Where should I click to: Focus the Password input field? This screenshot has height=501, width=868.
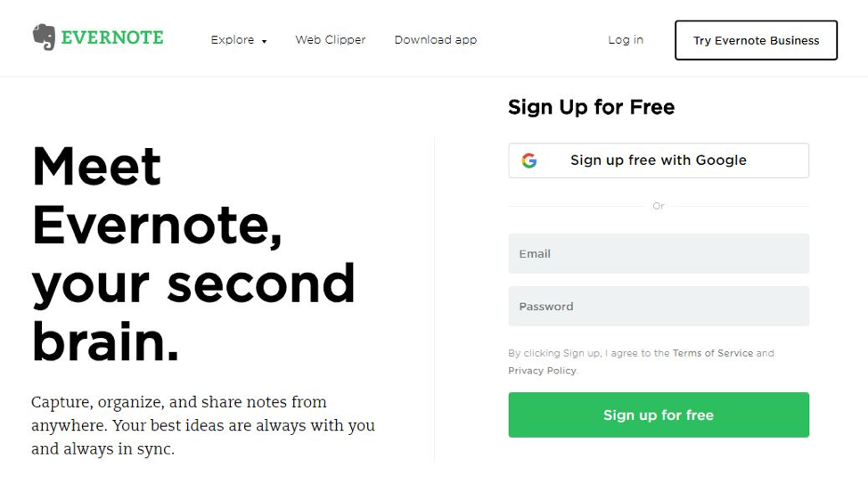(x=659, y=306)
